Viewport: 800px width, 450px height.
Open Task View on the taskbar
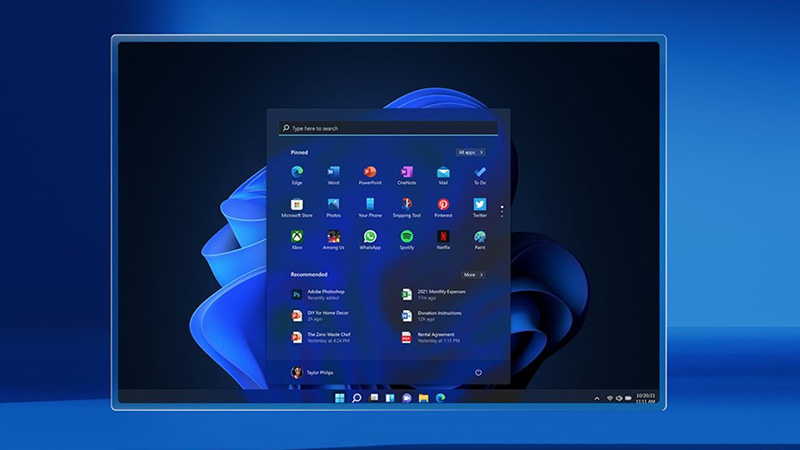(374, 398)
